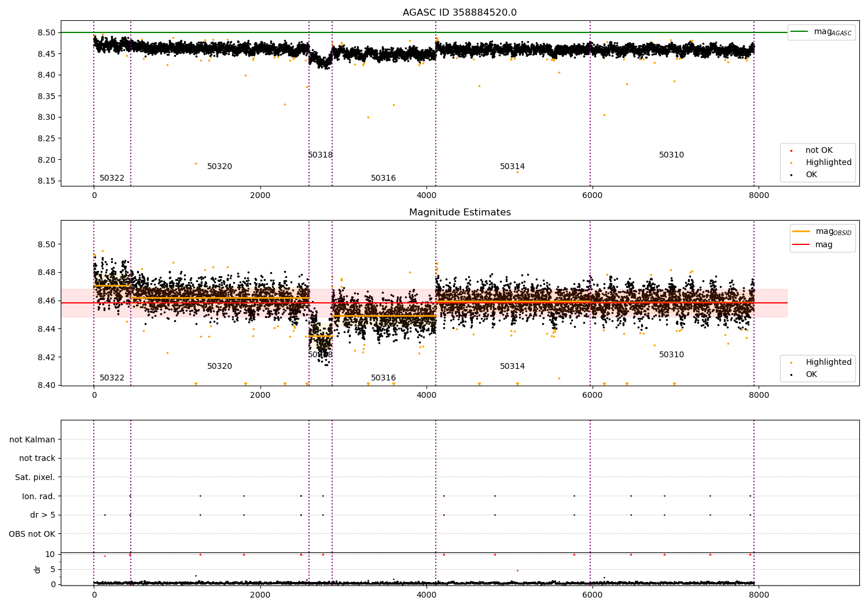868x608 pixels.
Task: Click the 'not Kalman' axis label
Action: coord(32,439)
